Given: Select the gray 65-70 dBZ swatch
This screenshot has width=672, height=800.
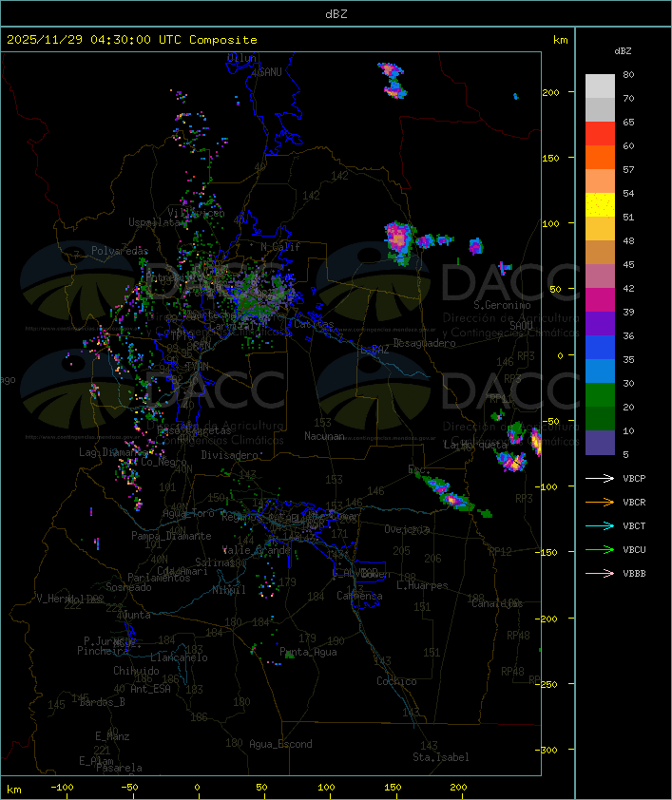Looking at the screenshot, I should pyautogui.click(x=600, y=109).
